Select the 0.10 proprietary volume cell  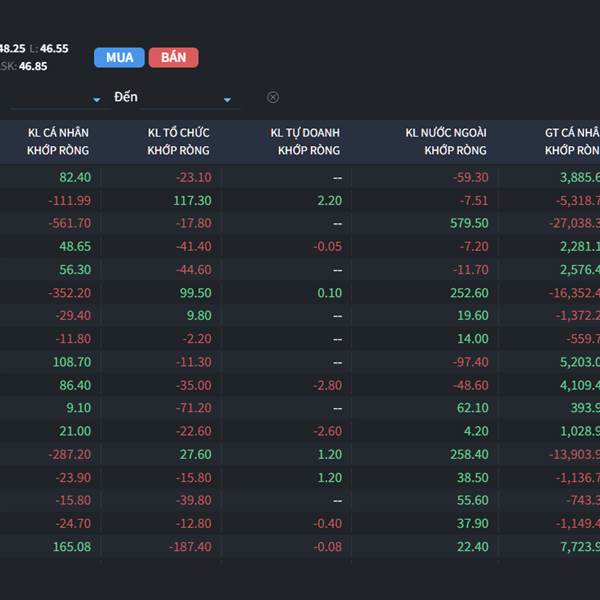[x=329, y=293]
